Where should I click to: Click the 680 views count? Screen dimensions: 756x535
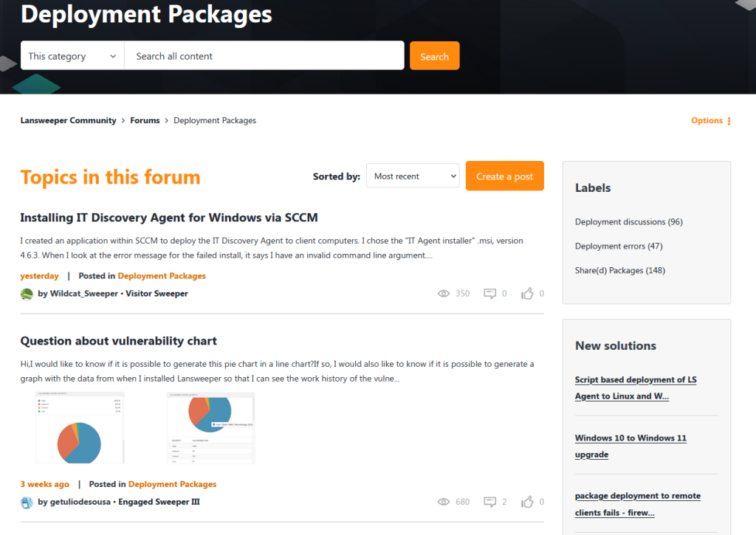[462, 502]
